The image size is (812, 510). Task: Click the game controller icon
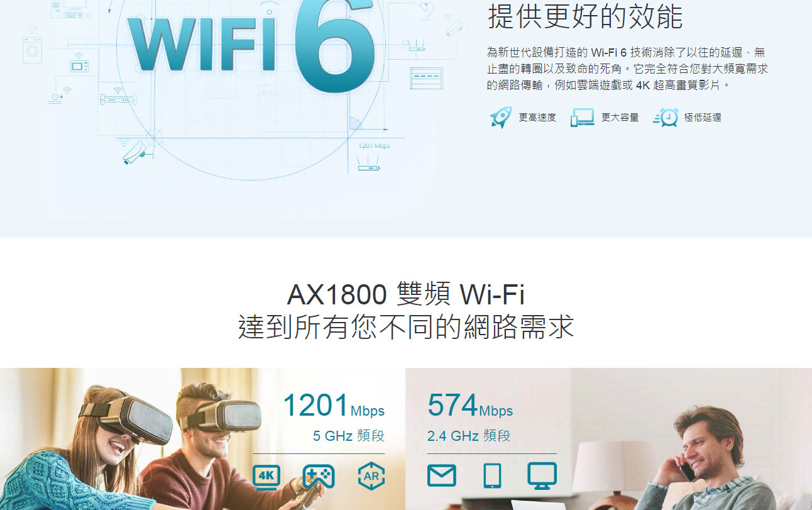click(x=319, y=477)
